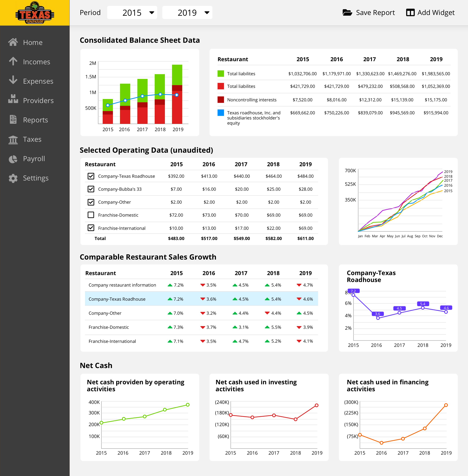Uncheck Franchise-International checkbox
This screenshot has width=468, height=476.
[x=91, y=228]
